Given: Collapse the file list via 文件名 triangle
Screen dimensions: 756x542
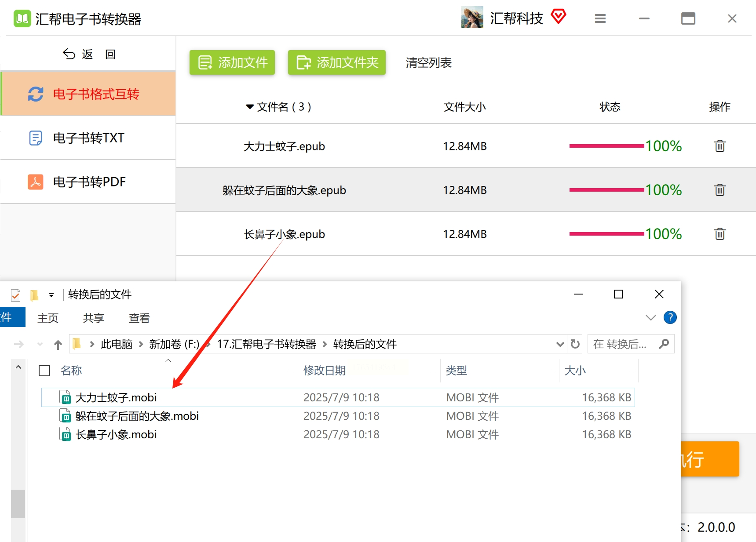Looking at the screenshot, I should point(250,107).
